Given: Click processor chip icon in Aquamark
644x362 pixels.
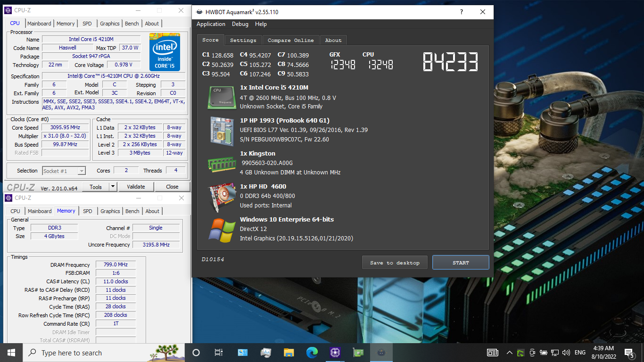Looking at the screenshot, I should click(x=222, y=98).
